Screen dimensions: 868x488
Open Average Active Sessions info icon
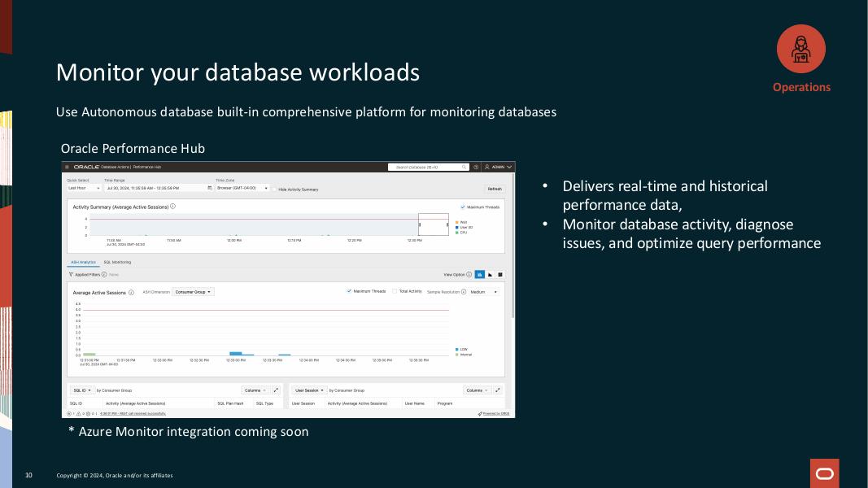tap(131, 293)
